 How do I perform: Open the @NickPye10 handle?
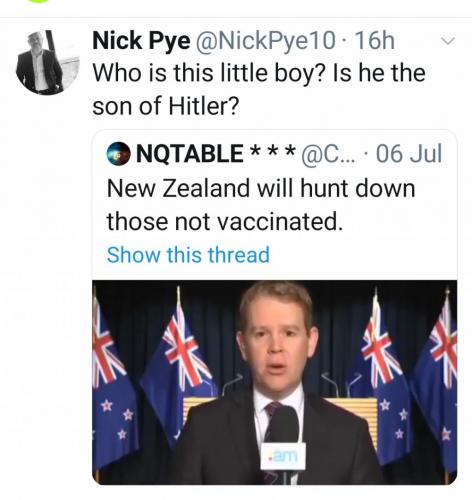point(265,41)
